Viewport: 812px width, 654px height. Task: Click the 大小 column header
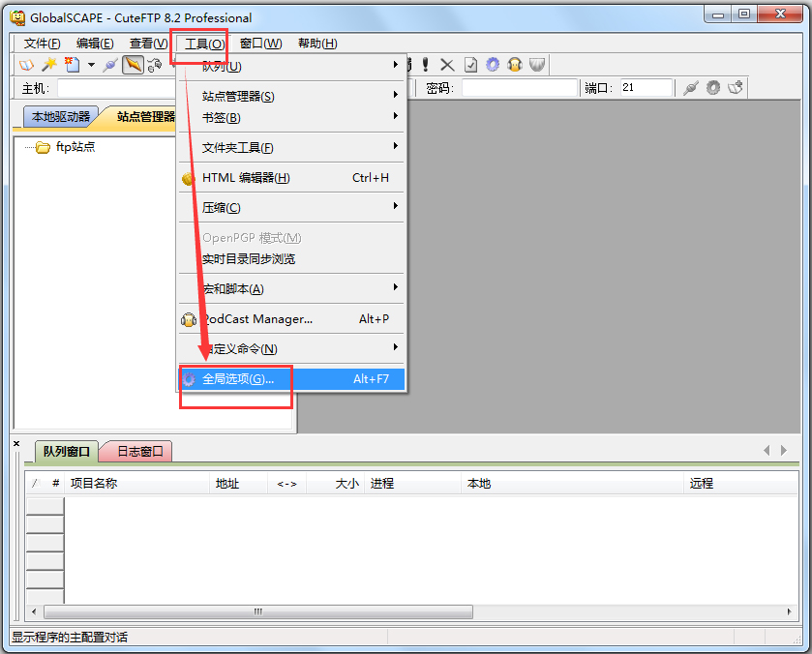(x=336, y=484)
